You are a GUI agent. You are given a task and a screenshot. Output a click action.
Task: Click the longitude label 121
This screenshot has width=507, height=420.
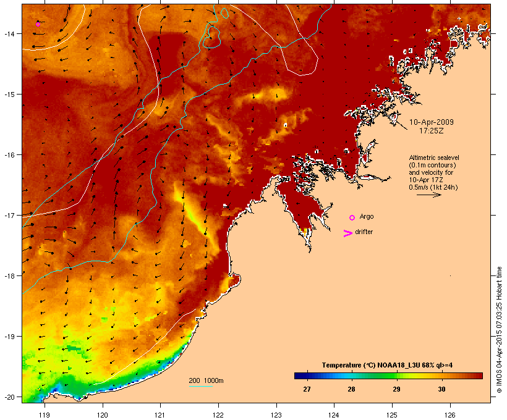click(160, 415)
